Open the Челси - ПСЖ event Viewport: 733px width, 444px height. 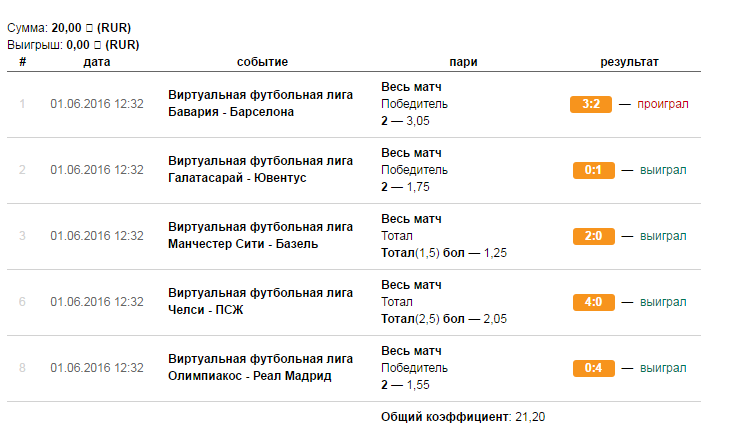pos(206,309)
